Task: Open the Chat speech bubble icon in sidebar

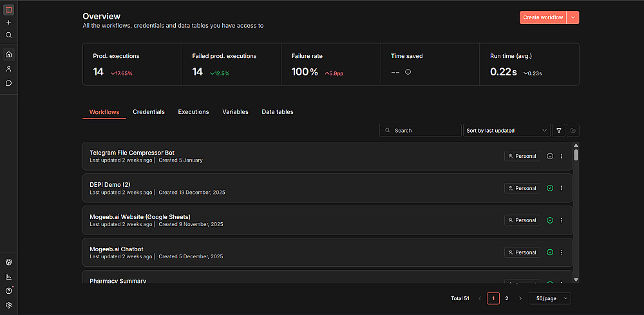Action: (8, 83)
